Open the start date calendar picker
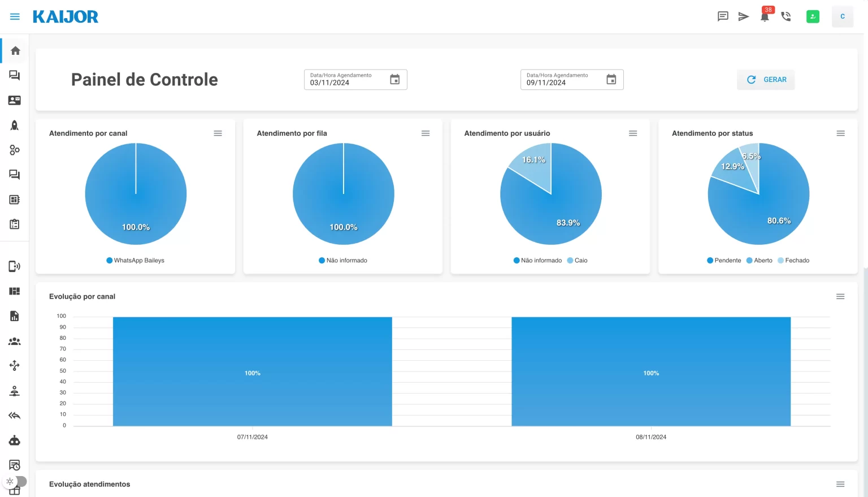The image size is (868, 497). pos(395,80)
